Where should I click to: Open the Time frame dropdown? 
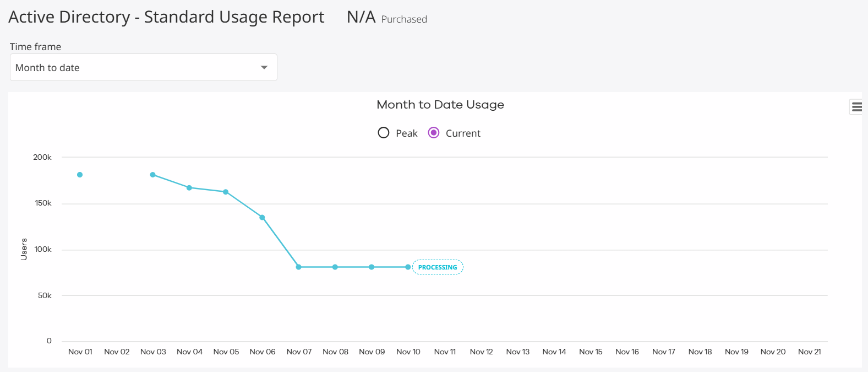(x=143, y=67)
